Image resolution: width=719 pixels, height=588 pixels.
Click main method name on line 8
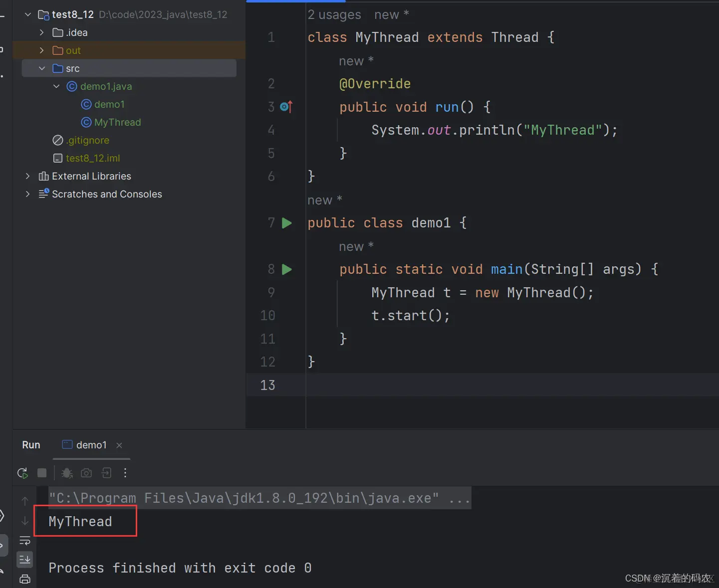pos(507,269)
